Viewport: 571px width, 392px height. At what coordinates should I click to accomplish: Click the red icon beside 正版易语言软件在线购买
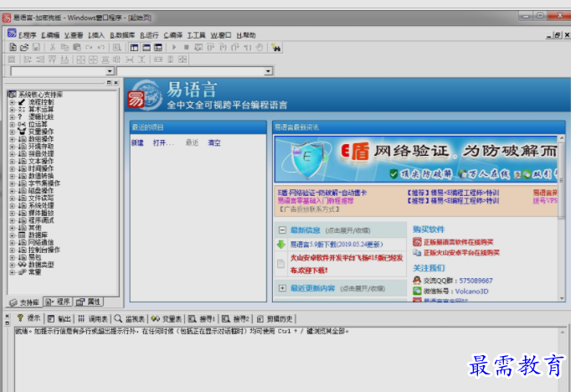pos(417,242)
